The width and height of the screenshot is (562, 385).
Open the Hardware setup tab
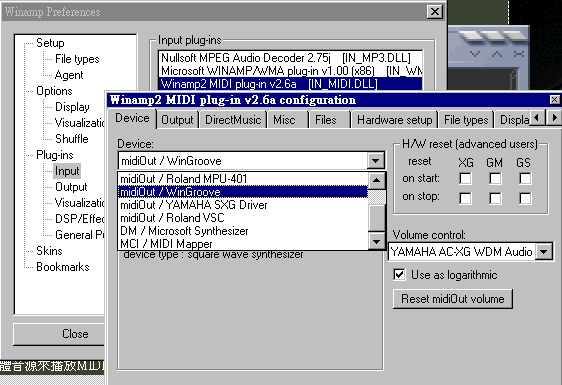click(x=394, y=120)
